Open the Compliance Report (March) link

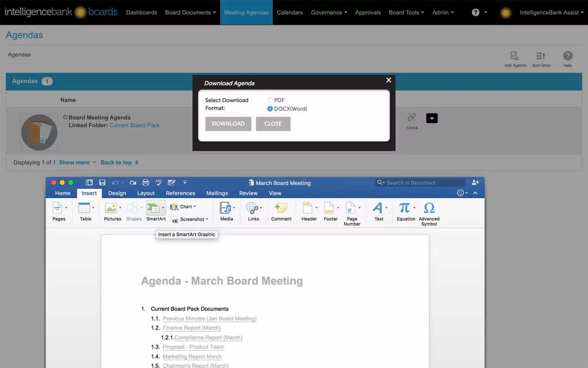(x=209, y=337)
